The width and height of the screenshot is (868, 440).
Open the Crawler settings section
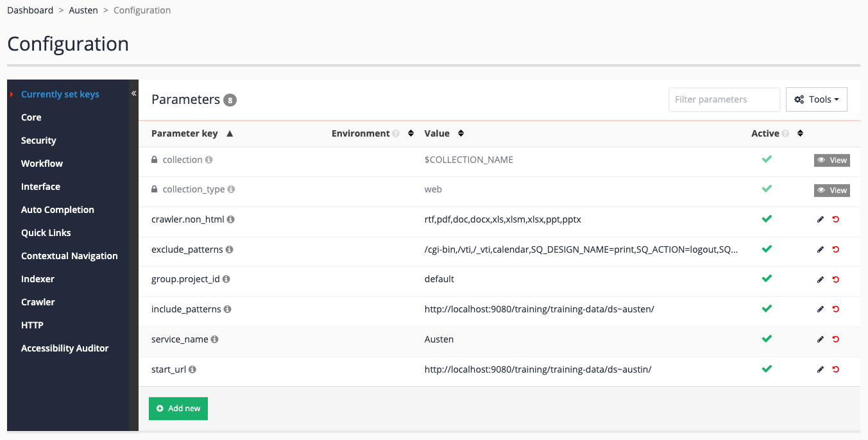click(38, 302)
